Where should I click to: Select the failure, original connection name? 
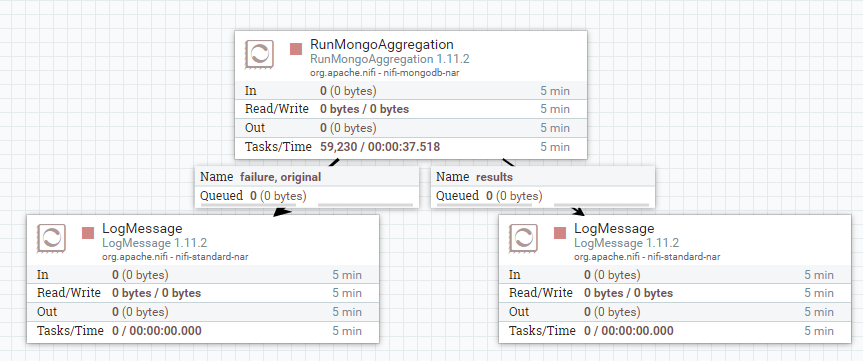(281, 177)
